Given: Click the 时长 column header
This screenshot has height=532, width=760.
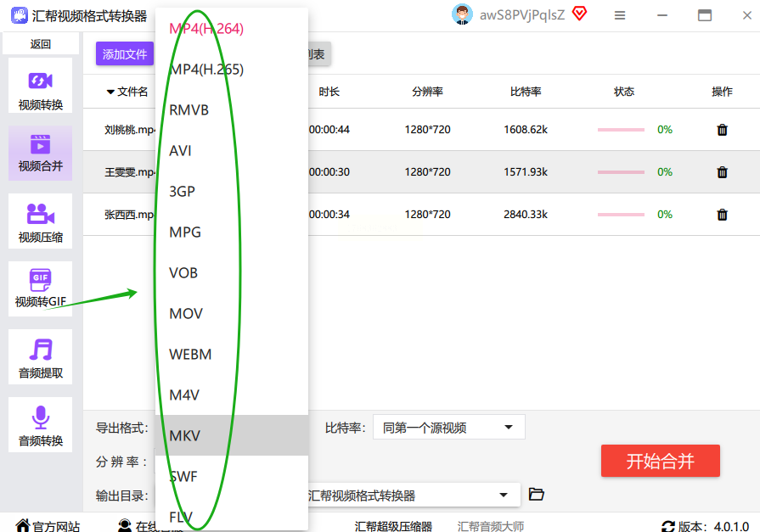Looking at the screenshot, I should pyautogui.click(x=329, y=92).
